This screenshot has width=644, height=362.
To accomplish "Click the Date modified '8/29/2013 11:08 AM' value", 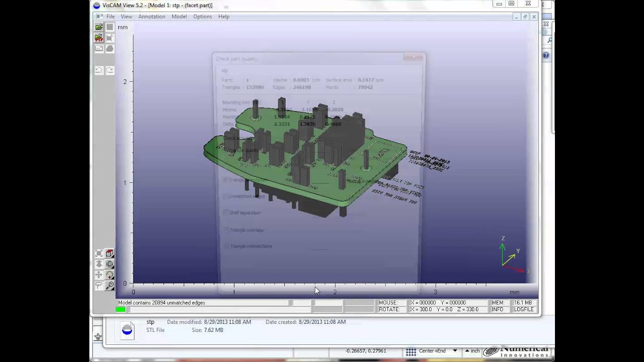I will pyautogui.click(x=227, y=322).
